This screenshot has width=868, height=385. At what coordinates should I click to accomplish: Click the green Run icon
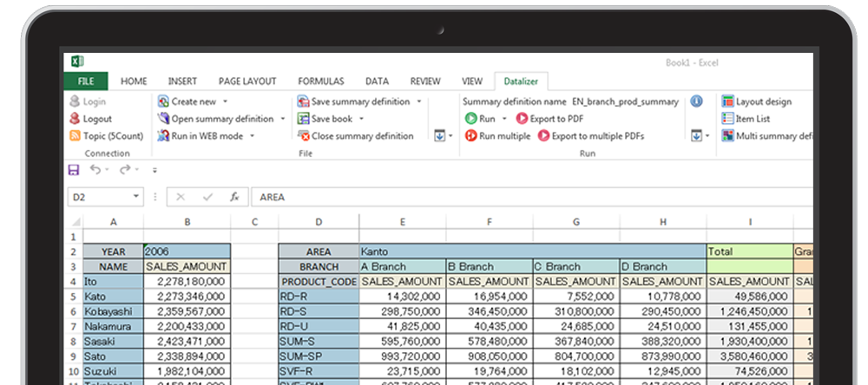pos(471,119)
